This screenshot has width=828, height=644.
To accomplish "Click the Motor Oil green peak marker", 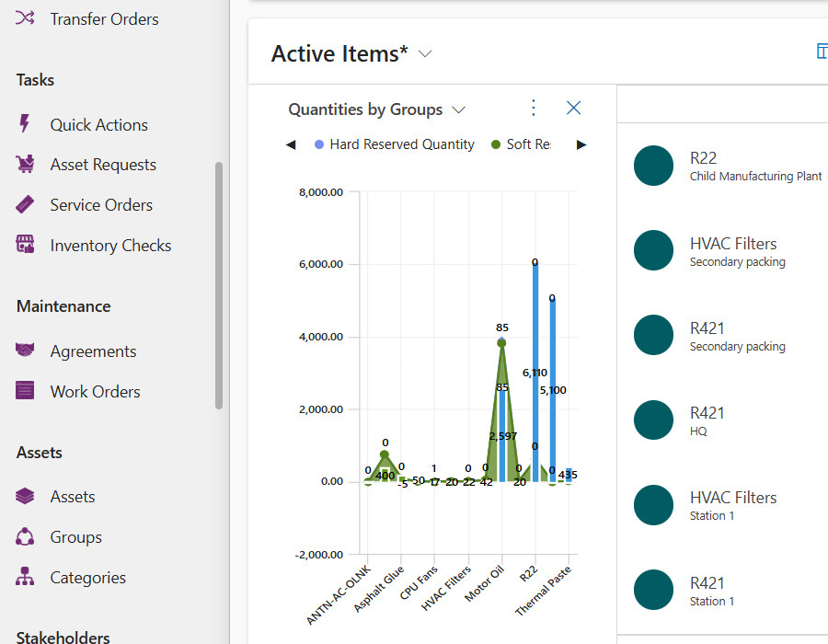I will (x=501, y=343).
